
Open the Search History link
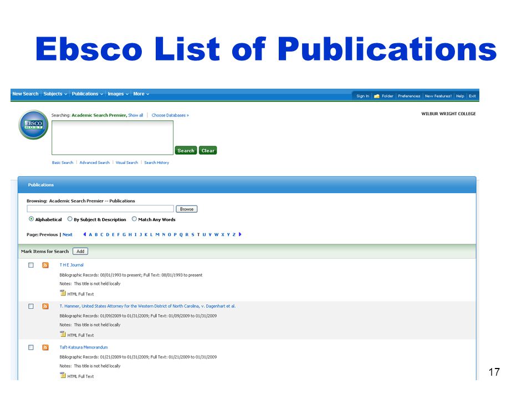click(x=156, y=162)
